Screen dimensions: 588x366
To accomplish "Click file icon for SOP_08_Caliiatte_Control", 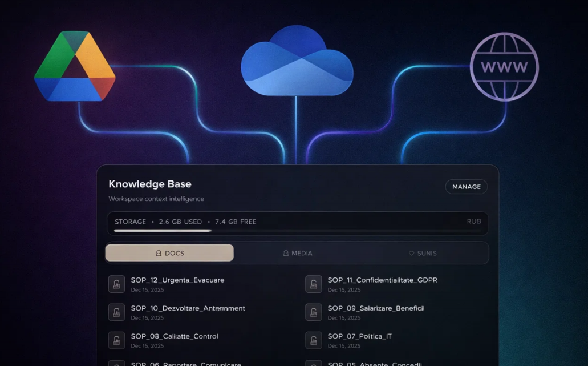I will [x=116, y=340].
